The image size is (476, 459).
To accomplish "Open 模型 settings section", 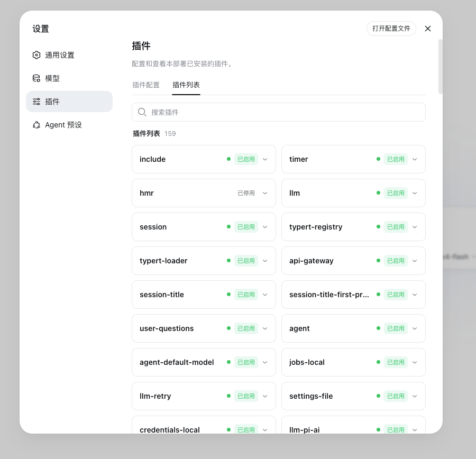I will pos(69,78).
